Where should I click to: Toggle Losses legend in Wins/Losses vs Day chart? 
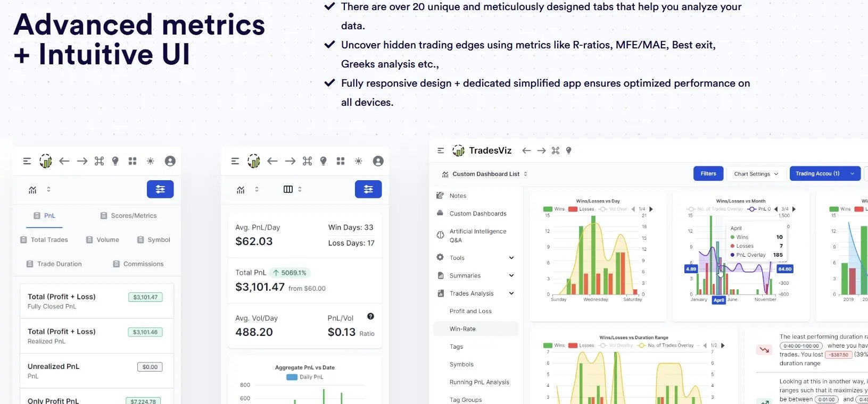(581, 209)
